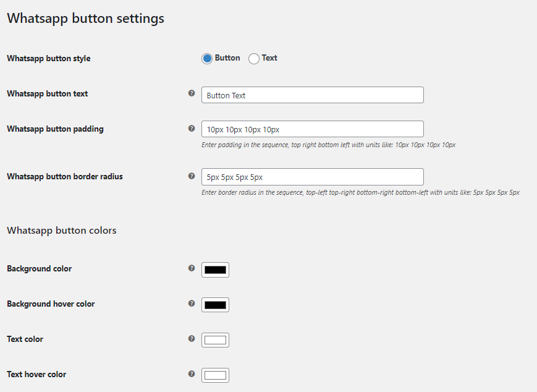Click help icon beside Whatsapp button padding
Viewport: 537px width, 392px height.
[192, 129]
